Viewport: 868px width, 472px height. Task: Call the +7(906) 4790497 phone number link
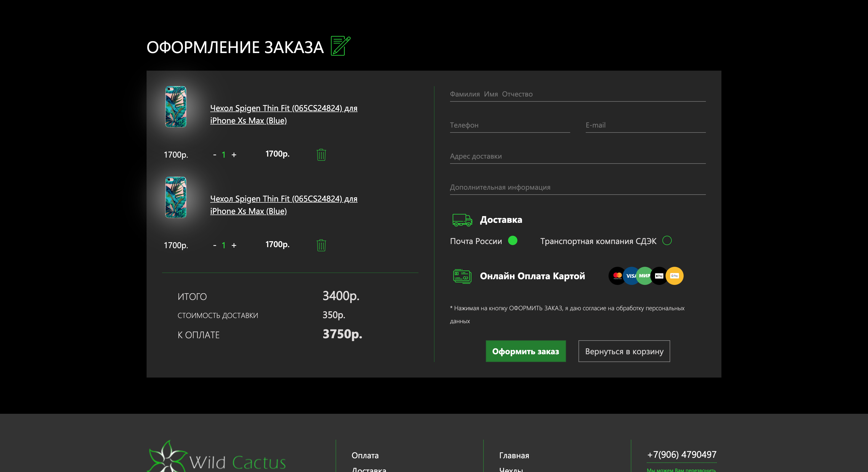click(x=682, y=454)
